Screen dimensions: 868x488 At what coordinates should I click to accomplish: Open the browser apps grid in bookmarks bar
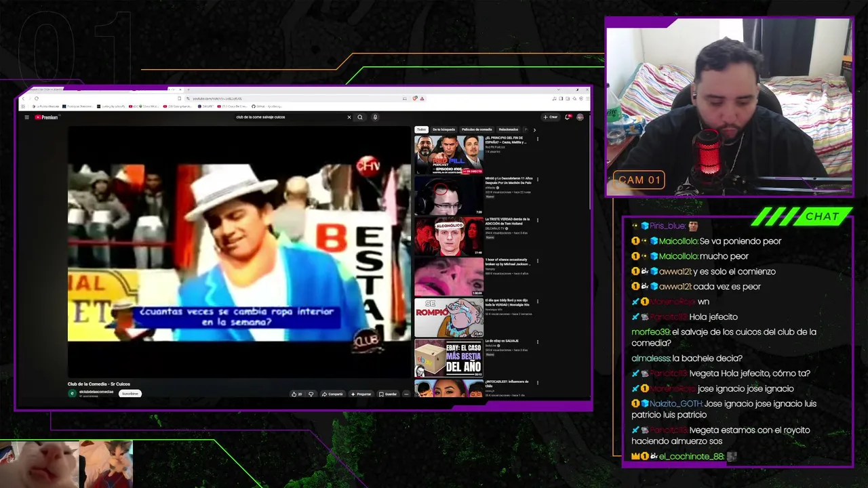click(x=22, y=106)
